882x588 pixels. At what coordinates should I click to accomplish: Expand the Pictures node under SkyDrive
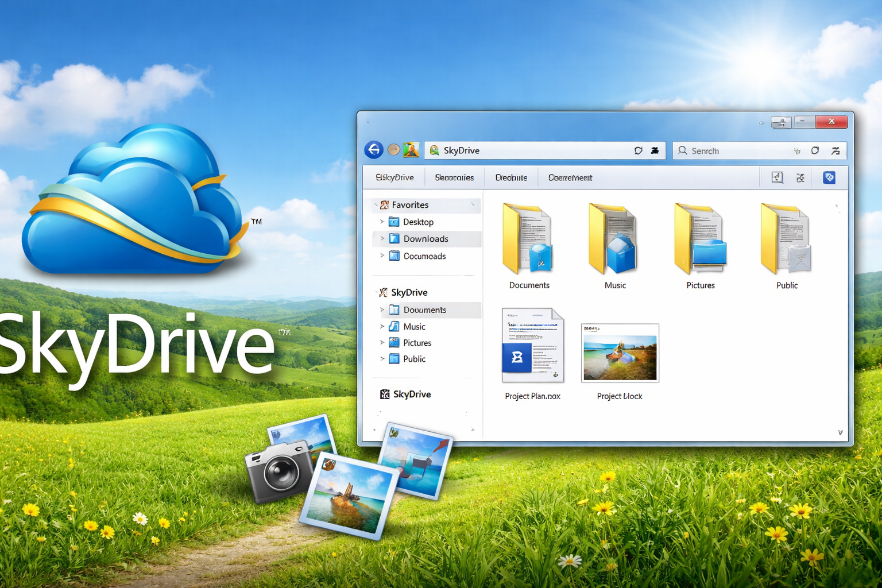(x=382, y=343)
